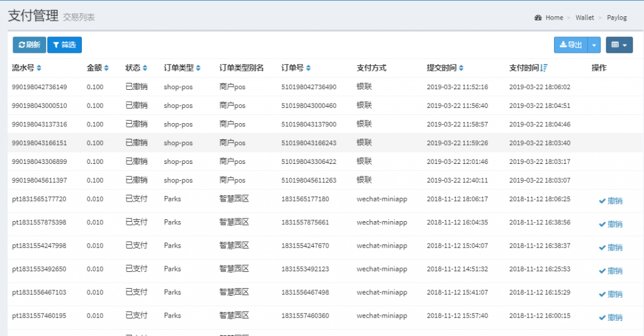Viewport: 644px width, 336px height.
Task: Sort by 订单号 column sort icon
Action: (308, 68)
